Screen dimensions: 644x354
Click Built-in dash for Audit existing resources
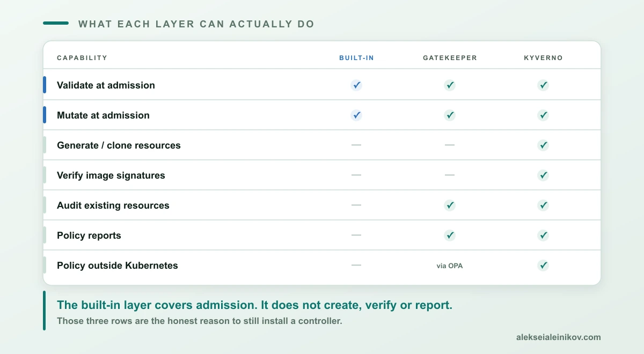click(356, 205)
